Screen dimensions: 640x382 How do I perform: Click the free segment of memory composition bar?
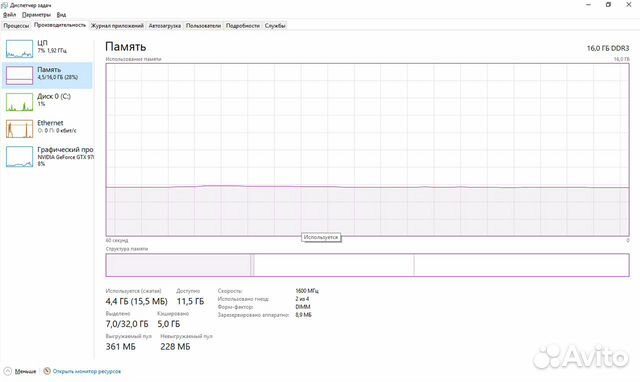click(x=521, y=265)
